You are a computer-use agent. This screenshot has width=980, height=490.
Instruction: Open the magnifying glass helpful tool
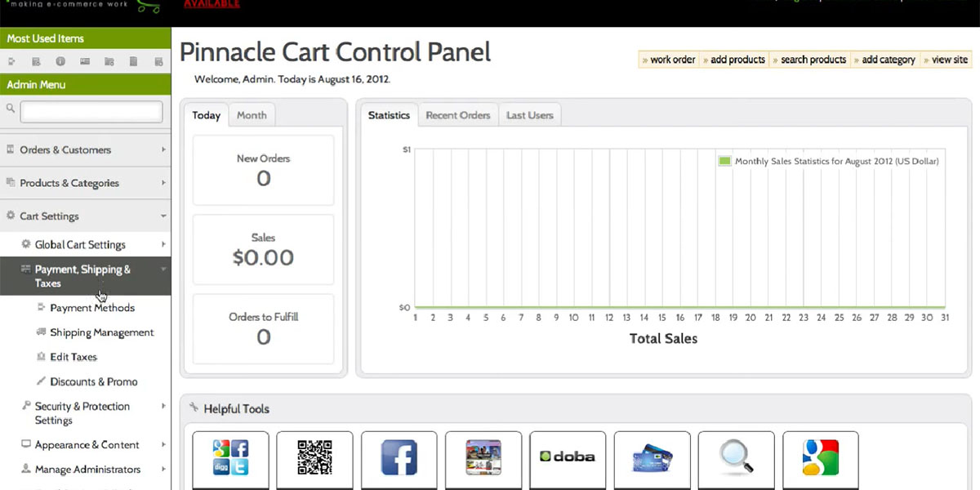736,459
